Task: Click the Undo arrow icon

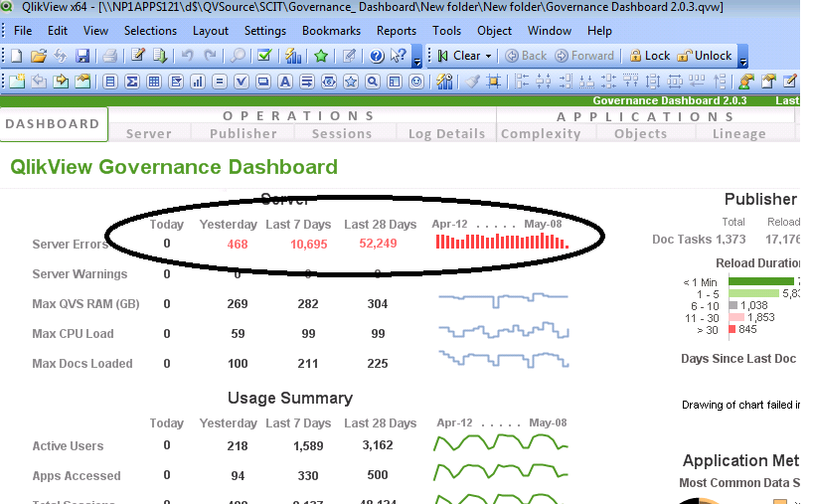Action: click(x=188, y=56)
